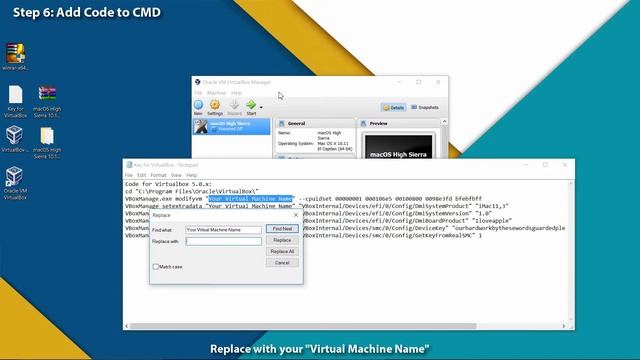The height and width of the screenshot is (360, 640).
Task: Maximize the Notepad window
Action: [x=545, y=164]
